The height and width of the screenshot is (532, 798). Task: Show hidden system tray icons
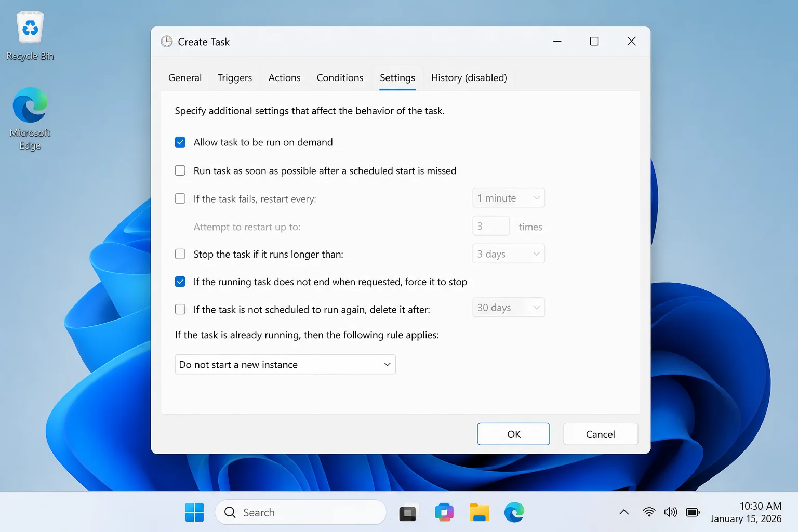point(624,512)
